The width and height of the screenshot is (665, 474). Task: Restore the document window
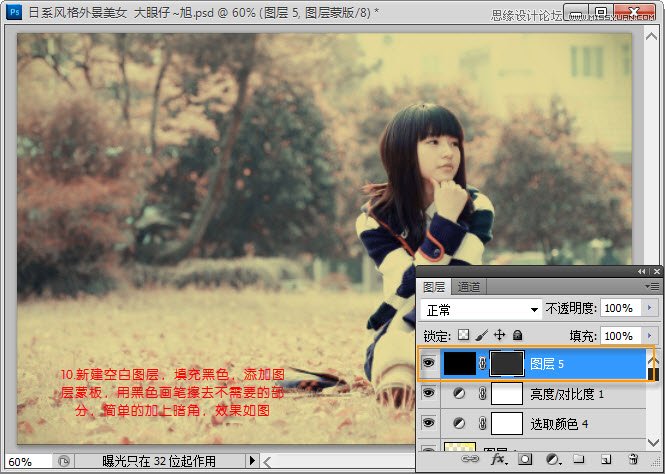click(601, 14)
